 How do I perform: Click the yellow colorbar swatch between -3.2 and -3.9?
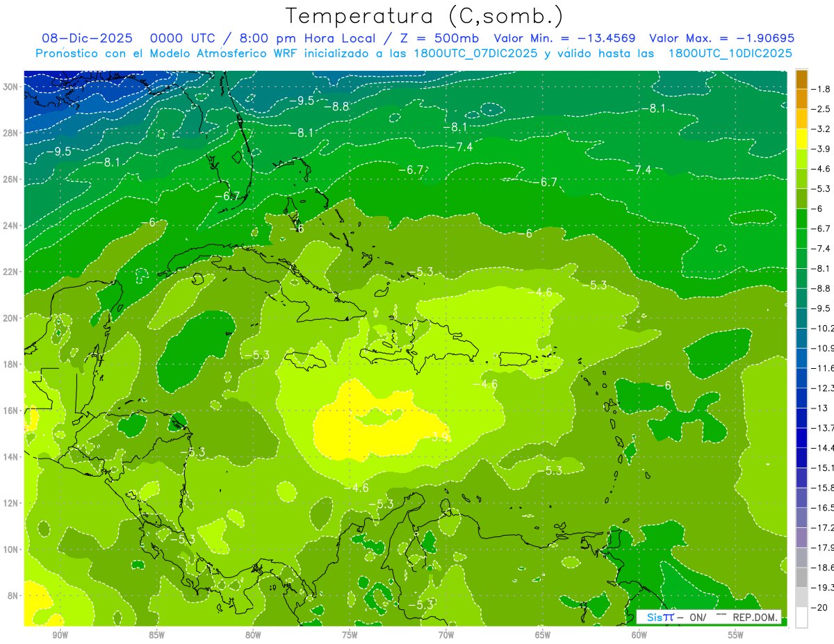802,139
